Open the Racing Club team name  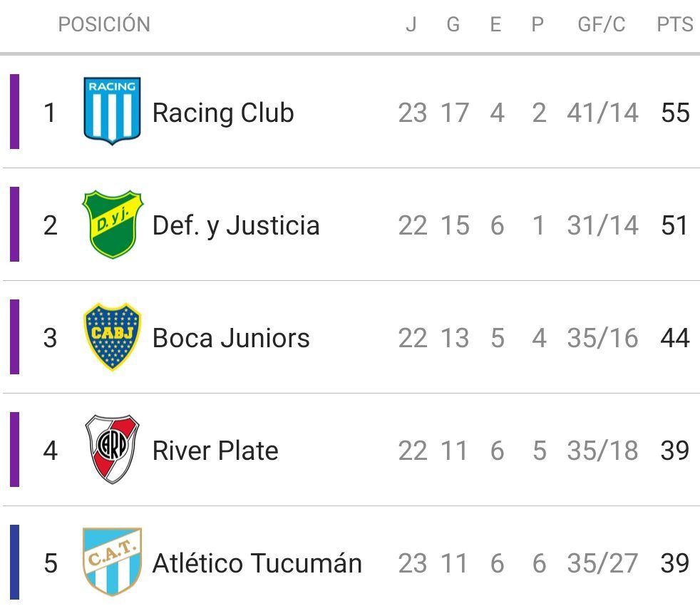click(x=223, y=113)
